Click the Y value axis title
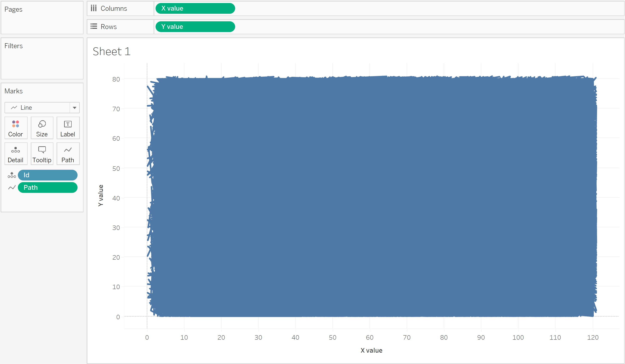This screenshot has height=364, width=625. tap(100, 195)
